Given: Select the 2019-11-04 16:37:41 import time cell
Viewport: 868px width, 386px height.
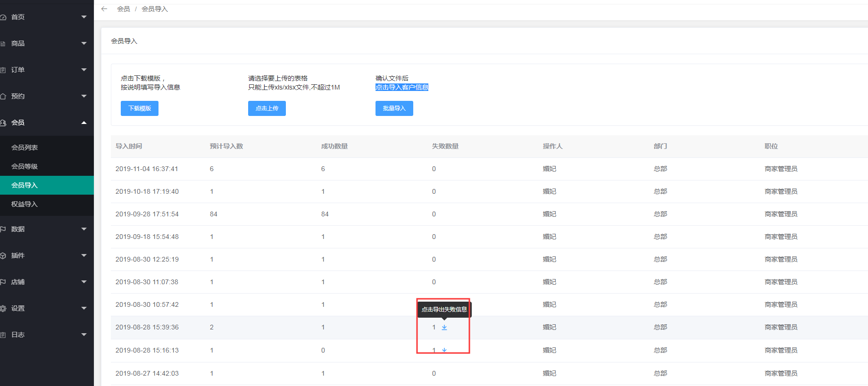Looking at the screenshot, I should 147,169.
